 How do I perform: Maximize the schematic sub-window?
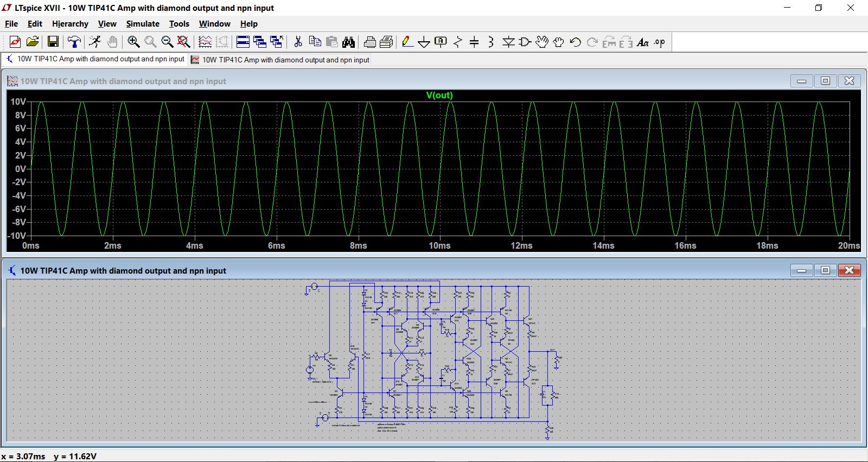pos(825,270)
